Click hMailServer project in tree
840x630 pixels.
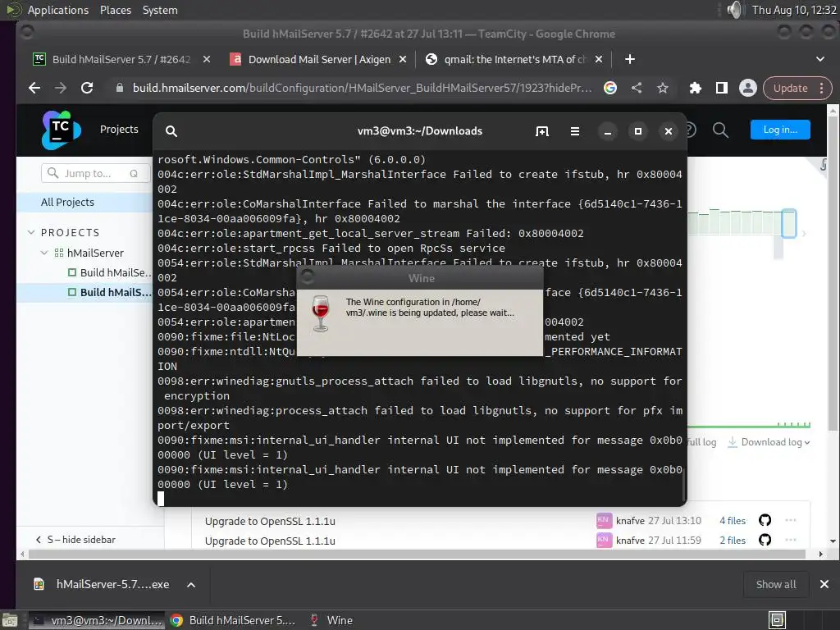point(95,253)
